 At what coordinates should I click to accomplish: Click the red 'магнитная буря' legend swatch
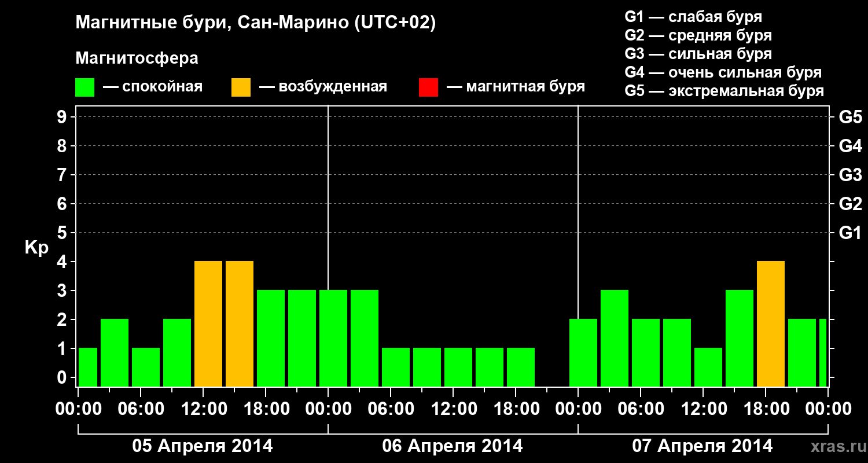click(429, 87)
